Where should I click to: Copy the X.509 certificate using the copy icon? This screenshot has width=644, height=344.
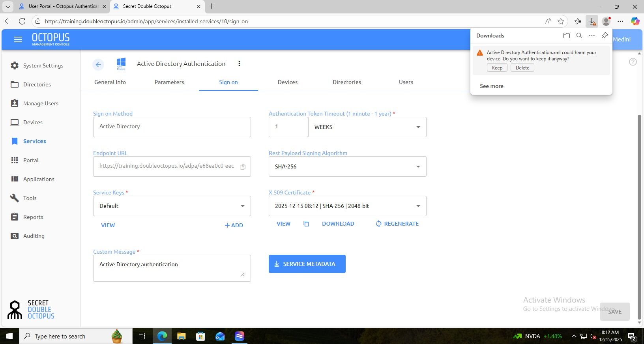tap(306, 224)
